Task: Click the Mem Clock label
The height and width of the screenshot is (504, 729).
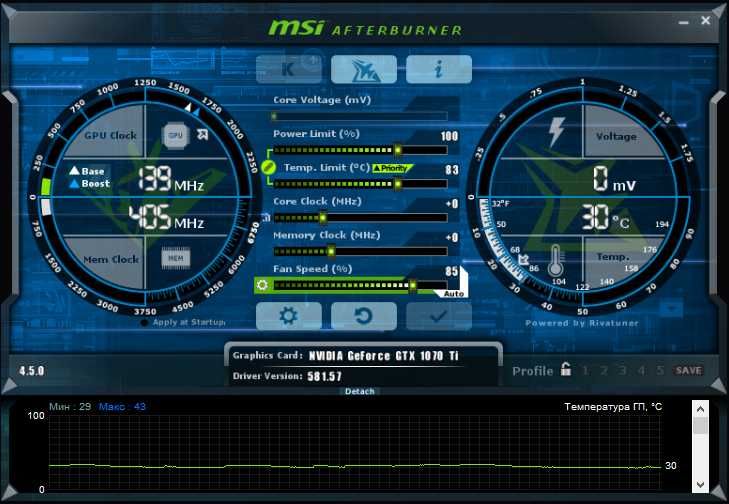Action: (111, 259)
